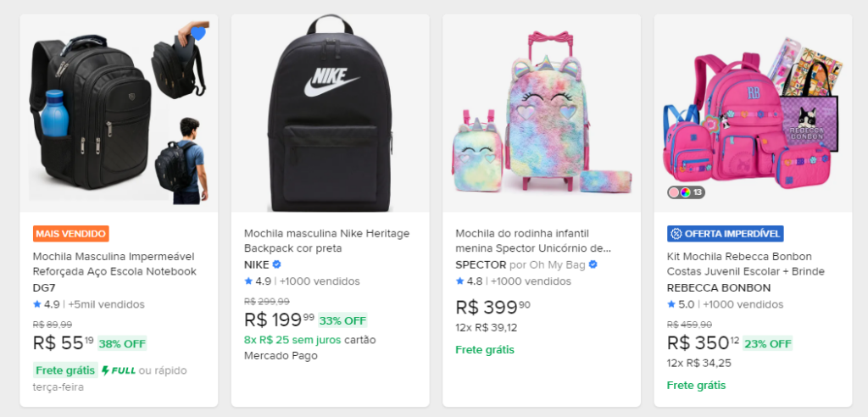Screen dimensions: 868x417
Task: Click the star rating icon showing 4.9 for DG7
Action: (x=37, y=304)
